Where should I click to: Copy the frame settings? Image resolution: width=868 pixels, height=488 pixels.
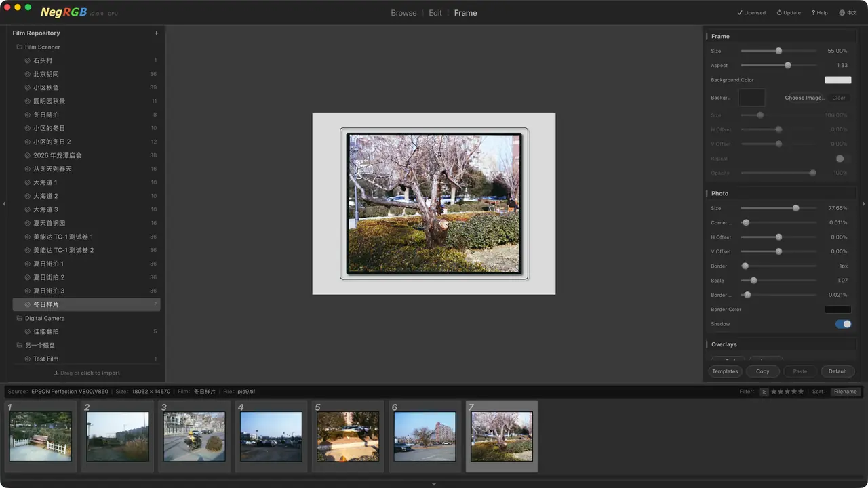[763, 371]
